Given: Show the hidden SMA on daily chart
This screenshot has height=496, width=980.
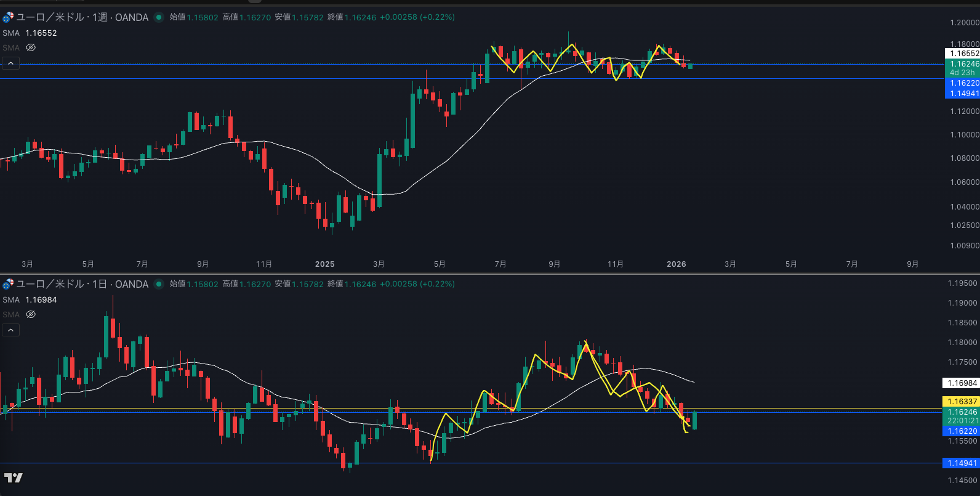Looking at the screenshot, I should pos(31,314).
